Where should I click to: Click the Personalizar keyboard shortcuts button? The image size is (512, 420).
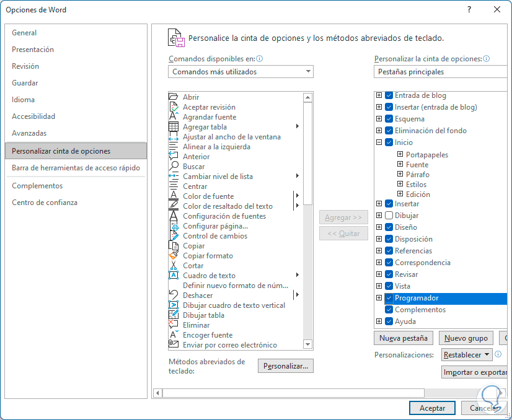[286, 366]
